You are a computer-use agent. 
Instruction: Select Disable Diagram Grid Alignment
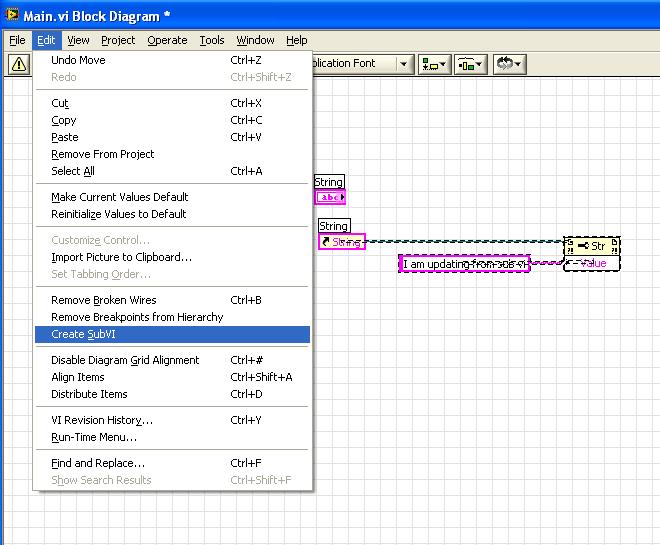[173, 360]
